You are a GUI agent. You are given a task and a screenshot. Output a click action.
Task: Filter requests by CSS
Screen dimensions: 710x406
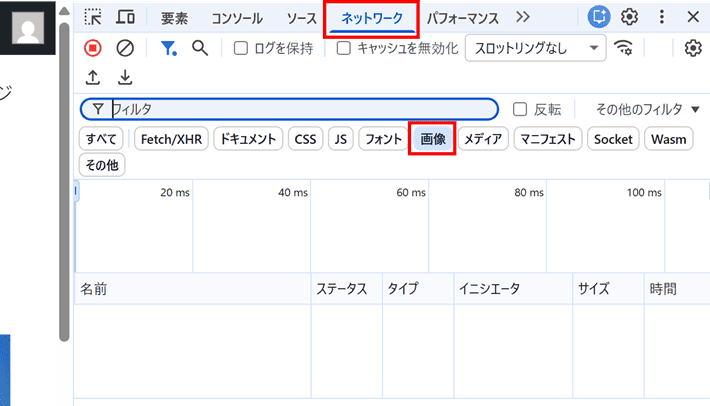pos(305,139)
